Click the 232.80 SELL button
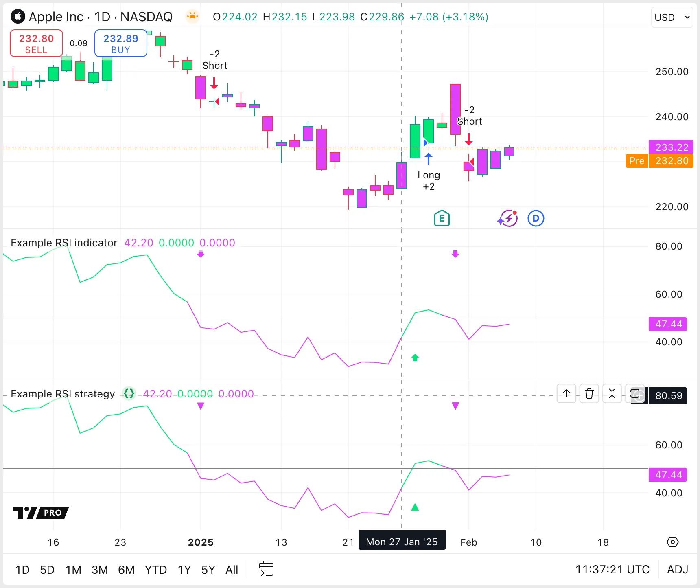The height and width of the screenshot is (588, 700). coord(36,43)
